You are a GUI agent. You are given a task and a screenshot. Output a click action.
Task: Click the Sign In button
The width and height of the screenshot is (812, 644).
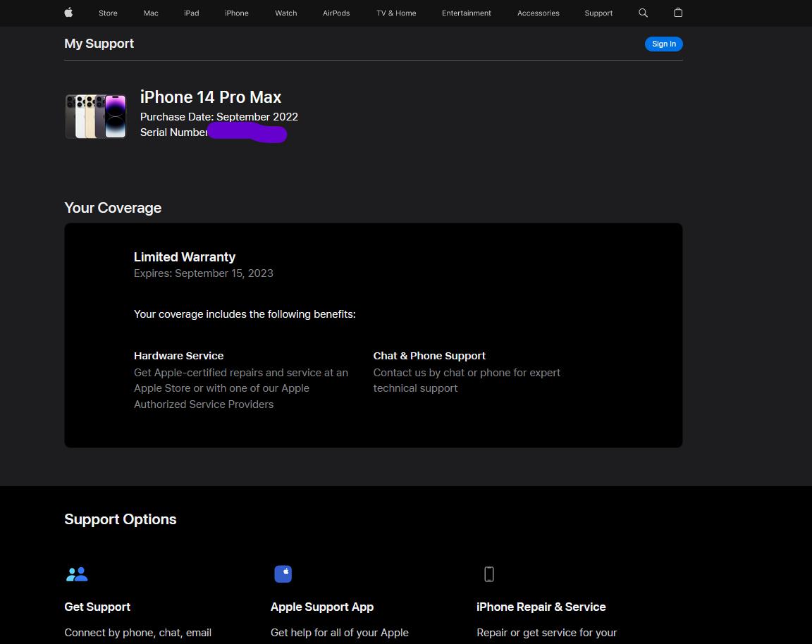point(663,44)
